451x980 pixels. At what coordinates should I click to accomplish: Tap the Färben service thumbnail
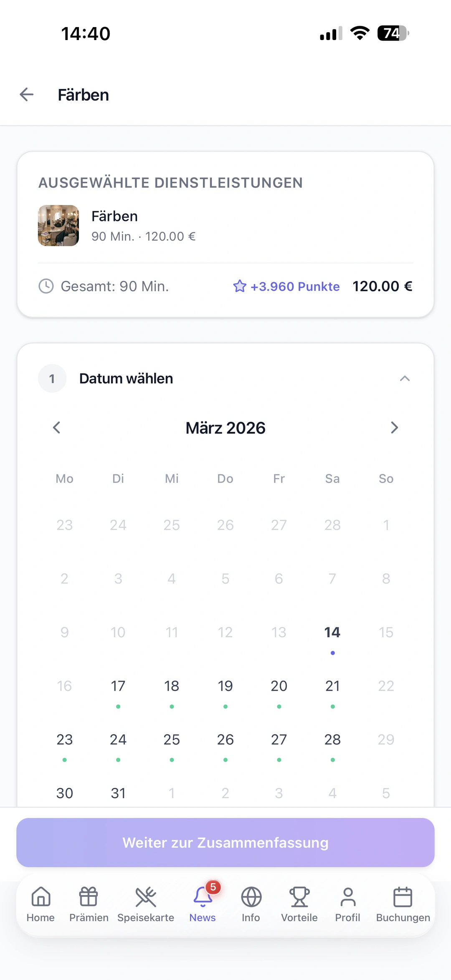(x=58, y=225)
